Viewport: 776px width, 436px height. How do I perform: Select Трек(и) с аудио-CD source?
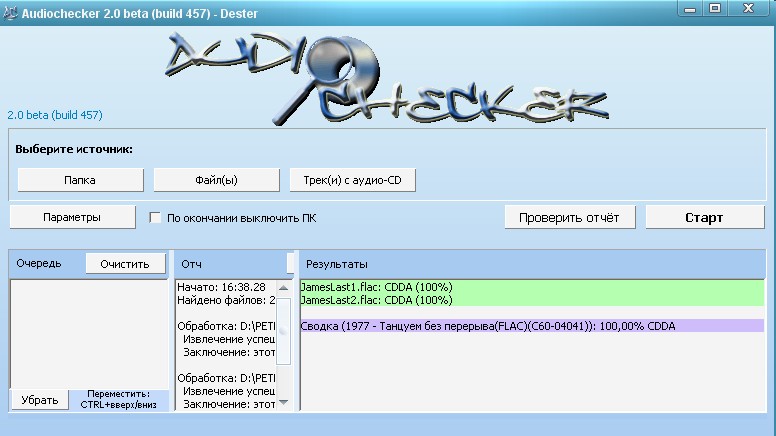351,179
